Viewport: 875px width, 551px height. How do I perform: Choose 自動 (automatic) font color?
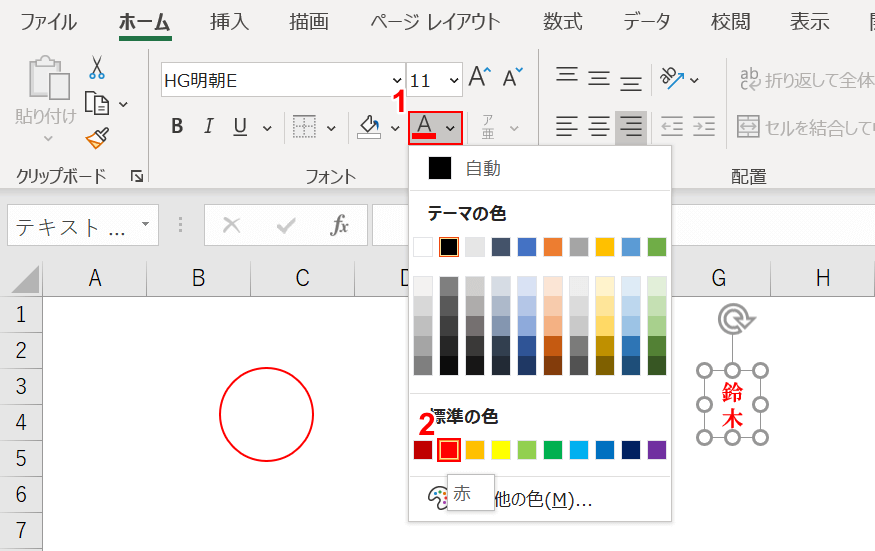tap(540, 168)
